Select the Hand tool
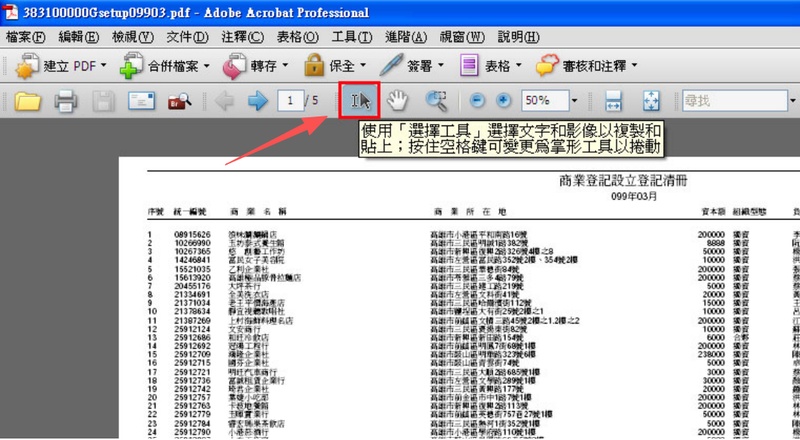 click(x=398, y=101)
